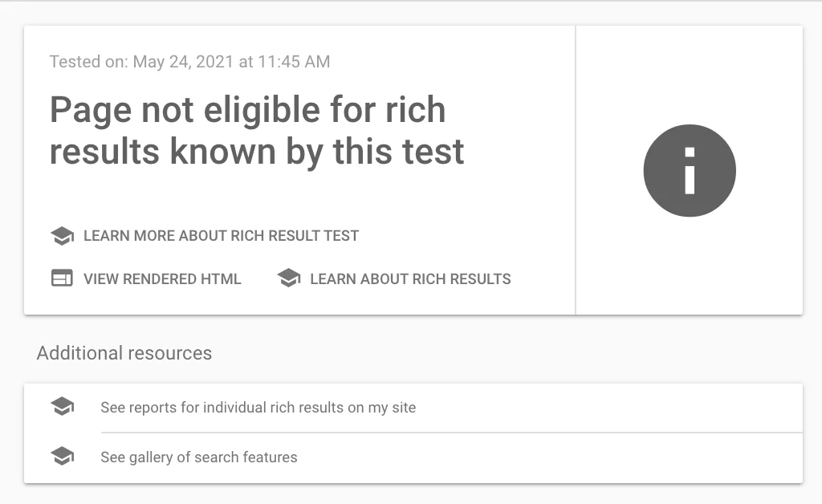Open View Rendered HTML
822x504 pixels.
(162, 279)
